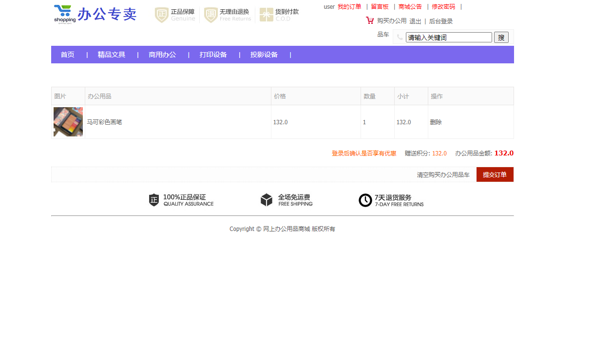Click the 马可彩色画笔 product thumbnail

pyautogui.click(x=68, y=121)
